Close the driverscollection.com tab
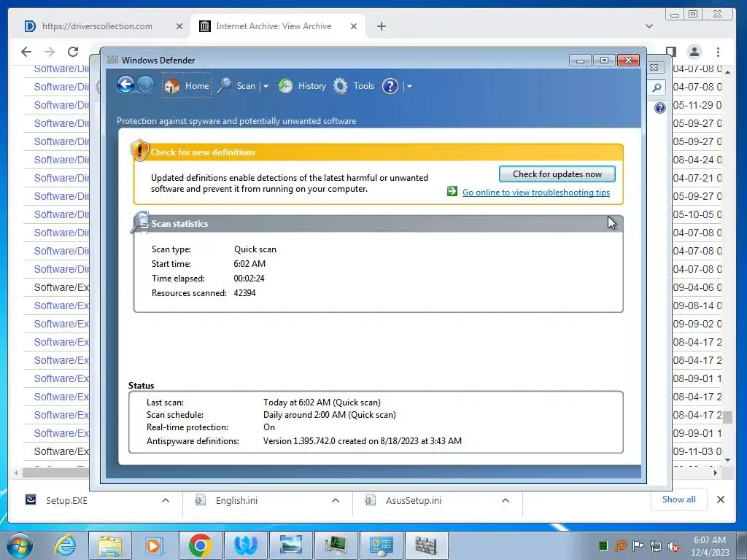The image size is (747, 560). point(179,26)
